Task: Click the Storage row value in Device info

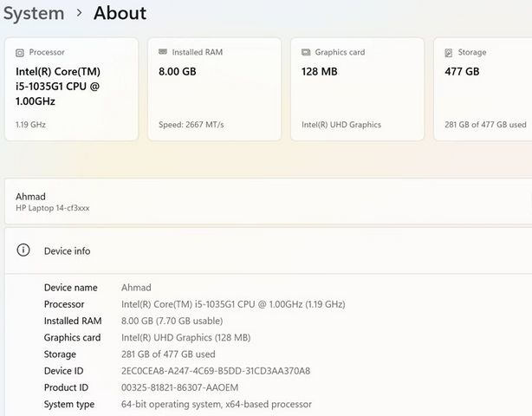Action: click(x=168, y=354)
